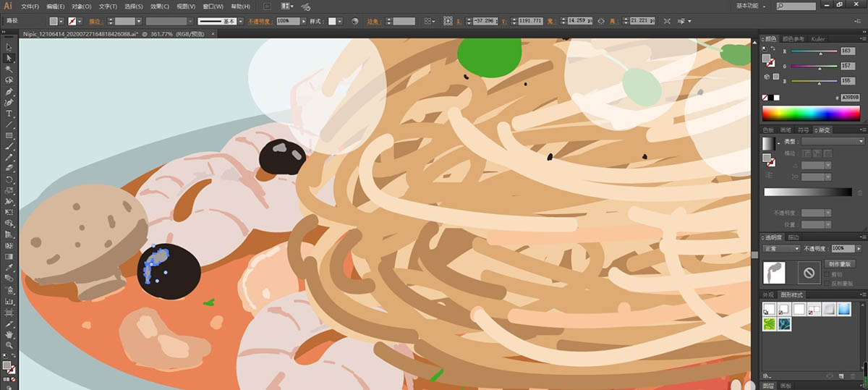Tick the 反相蒙版 (Invert Mask) checkbox
The width and height of the screenshot is (868, 390).
coord(827,283)
